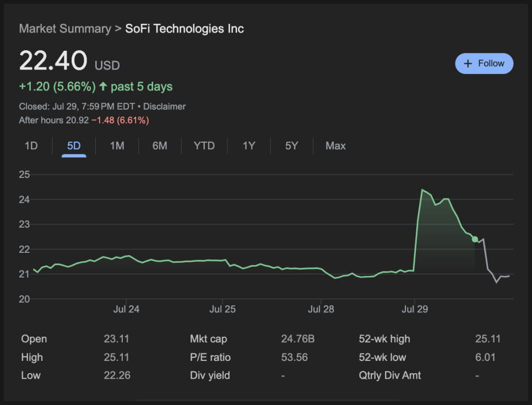Click the Follow button
Screen dimensions: 532x405
pyautogui.click(x=484, y=63)
